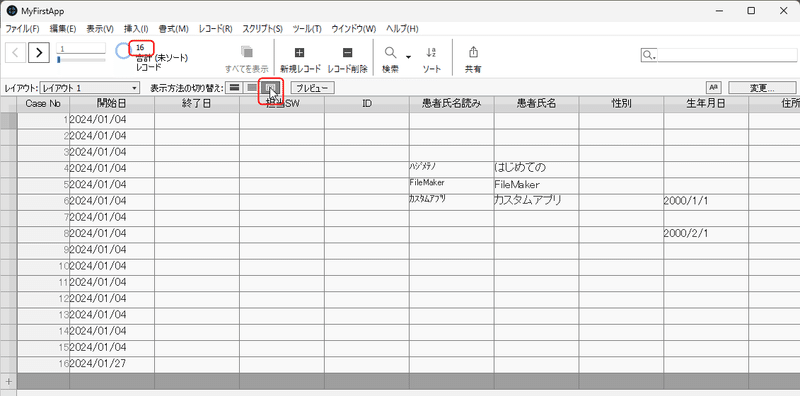Click the 患者氏名 column header
The image size is (800, 396).
pyautogui.click(x=536, y=104)
